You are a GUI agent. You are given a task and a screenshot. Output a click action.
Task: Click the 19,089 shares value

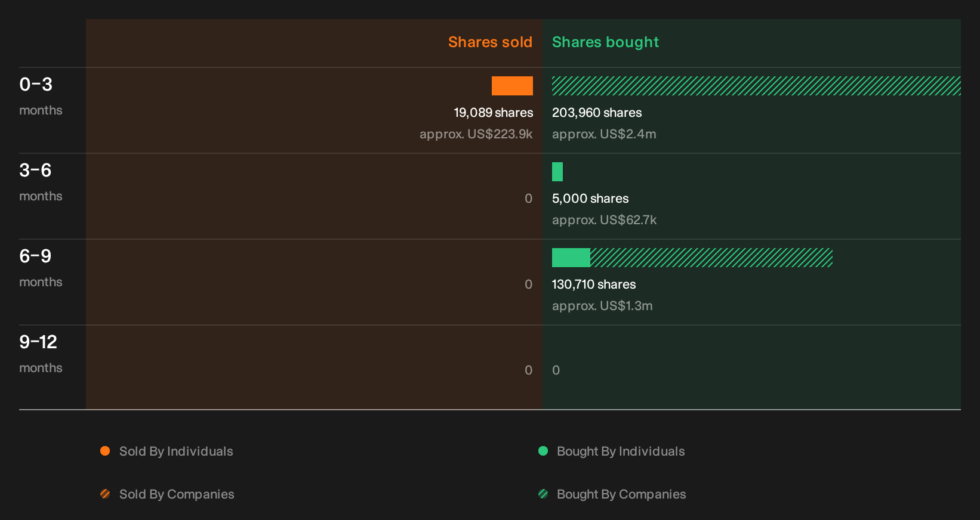[x=493, y=113]
